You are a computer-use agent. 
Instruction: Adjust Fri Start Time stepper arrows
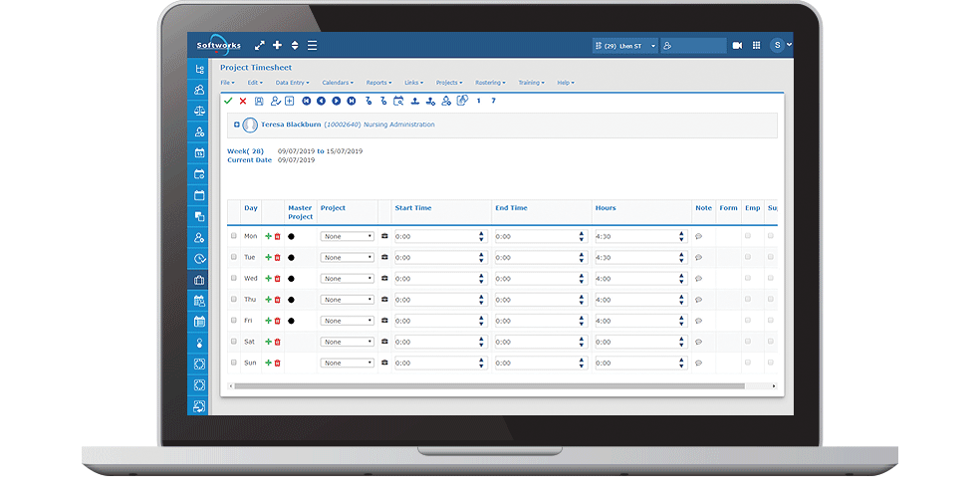[481, 321]
